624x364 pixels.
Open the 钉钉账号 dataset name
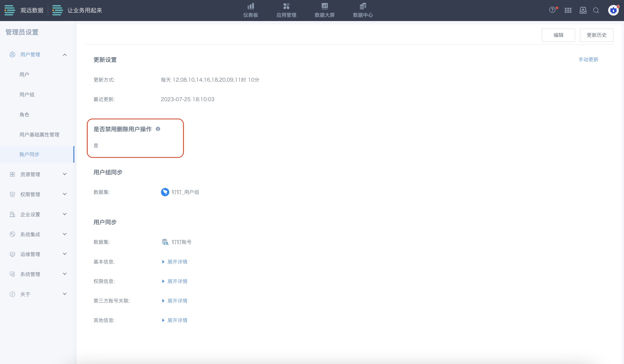(x=181, y=242)
